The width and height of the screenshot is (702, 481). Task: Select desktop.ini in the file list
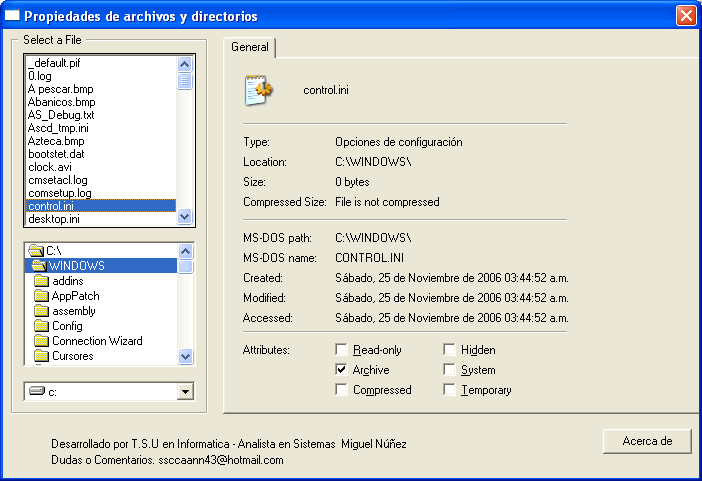point(54,219)
